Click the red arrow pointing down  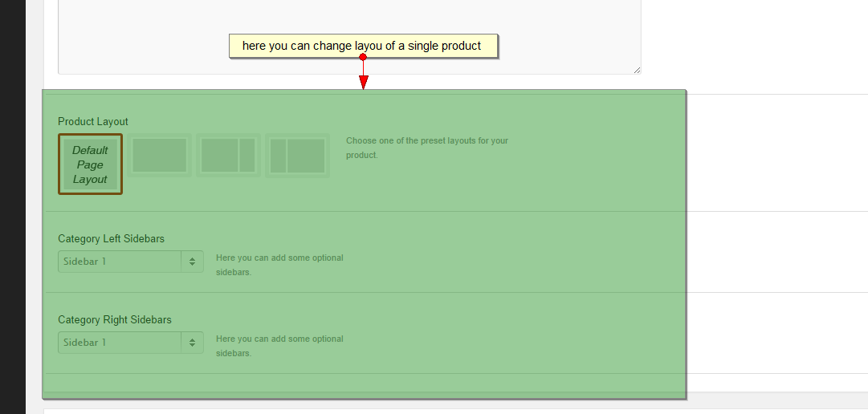pos(363,81)
